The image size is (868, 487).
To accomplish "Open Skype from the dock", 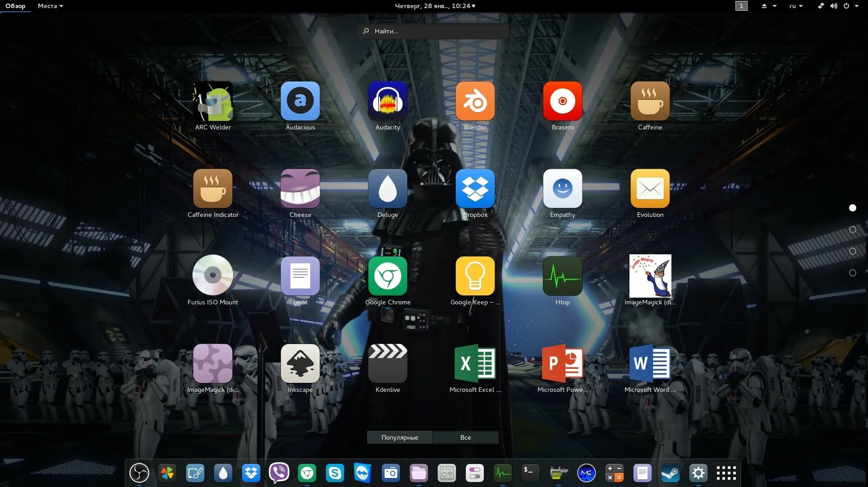I will [335, 473].
